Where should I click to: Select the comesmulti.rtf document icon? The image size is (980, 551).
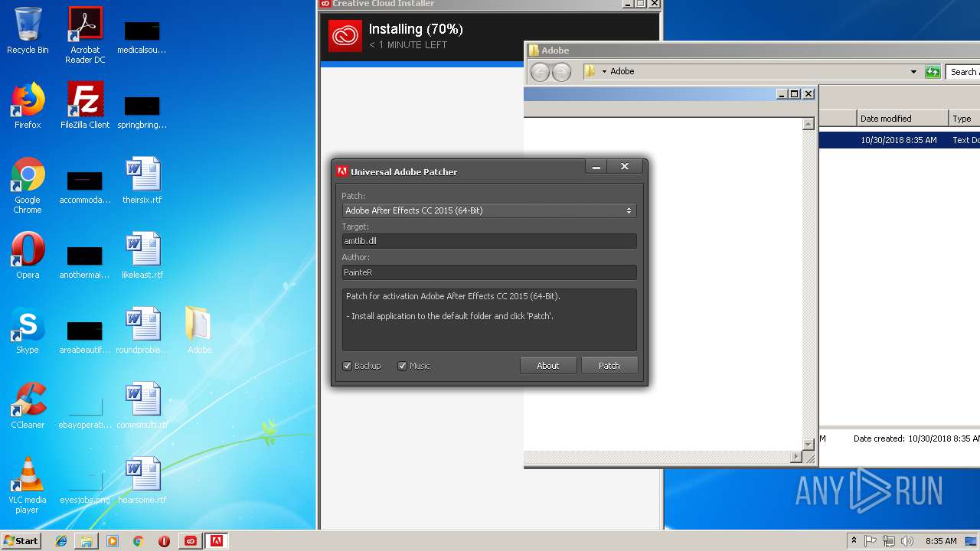click(x=142, y=406)
